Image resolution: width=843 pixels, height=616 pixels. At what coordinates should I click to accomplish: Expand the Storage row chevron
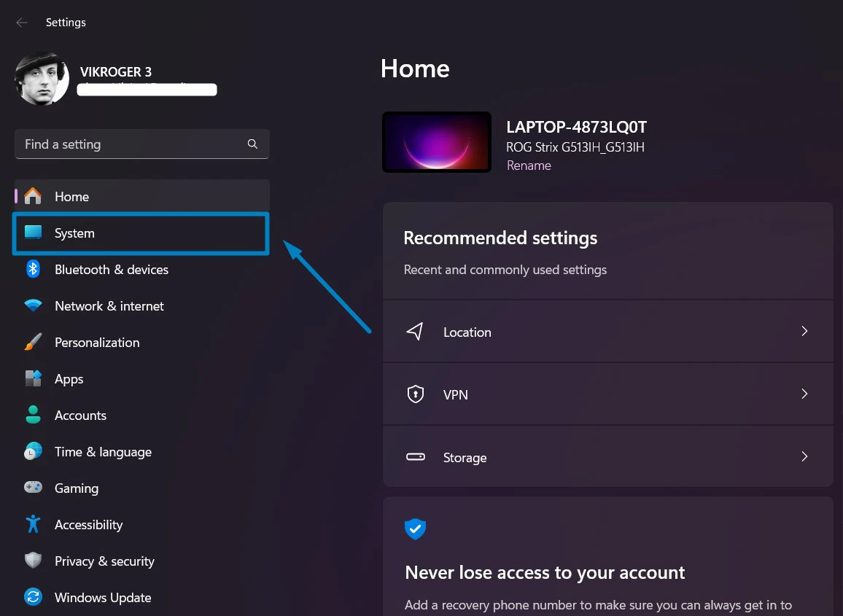[804, 456]
